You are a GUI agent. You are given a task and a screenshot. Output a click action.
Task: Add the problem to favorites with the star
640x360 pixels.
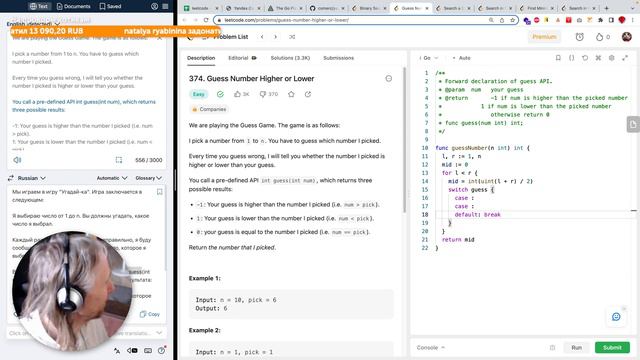point(291,94)
